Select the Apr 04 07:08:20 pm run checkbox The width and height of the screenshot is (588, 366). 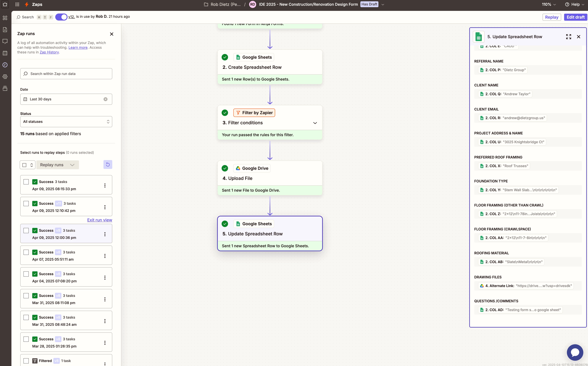point(26,274)
